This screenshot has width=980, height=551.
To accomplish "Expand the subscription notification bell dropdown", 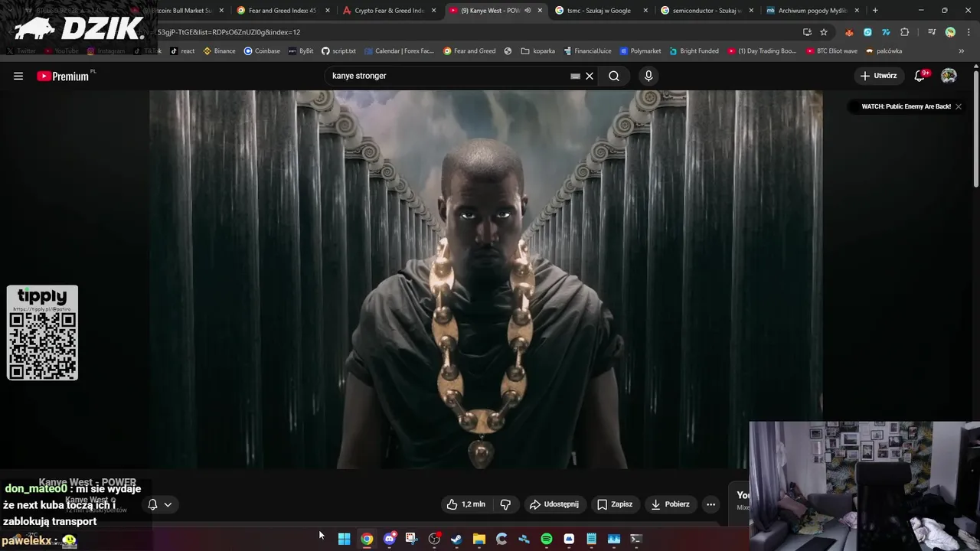I will (160, 504).
